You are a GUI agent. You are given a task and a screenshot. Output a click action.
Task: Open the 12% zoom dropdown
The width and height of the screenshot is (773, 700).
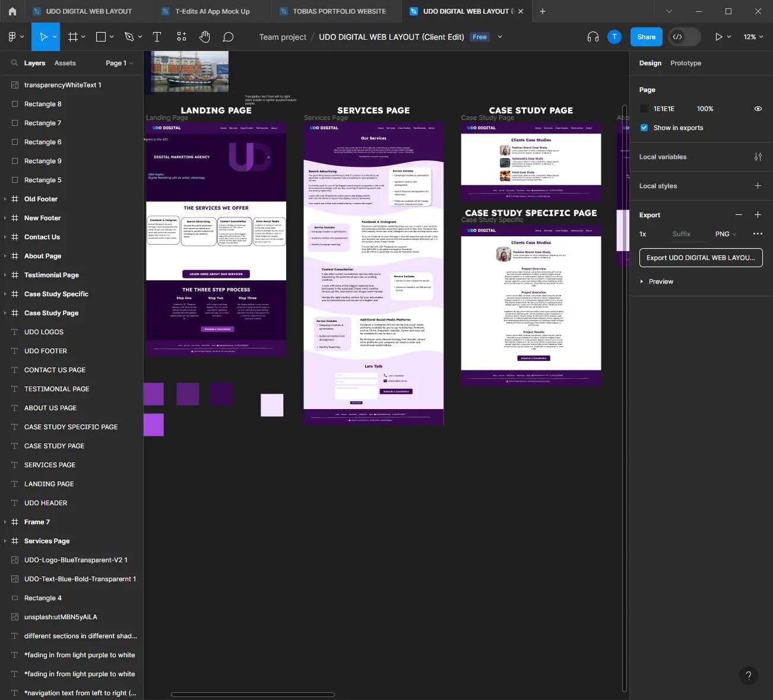pos(753,37)
